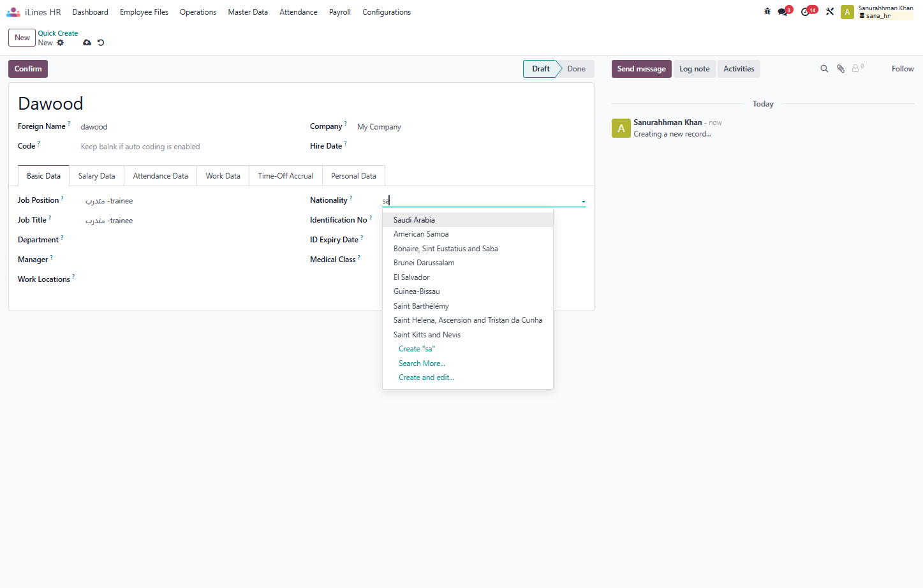Select El Salvador from the suggestions
This screenshot has width=923, height=588.
point(468,277)
